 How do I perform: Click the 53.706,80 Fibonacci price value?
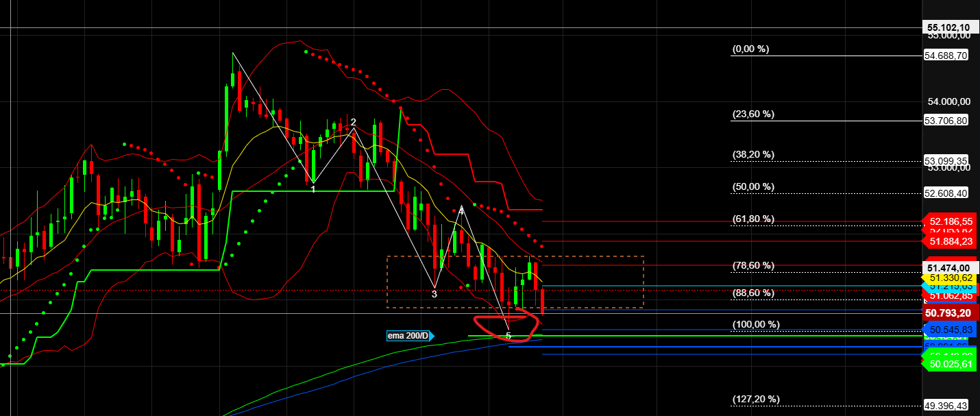(x=946, y=120)
